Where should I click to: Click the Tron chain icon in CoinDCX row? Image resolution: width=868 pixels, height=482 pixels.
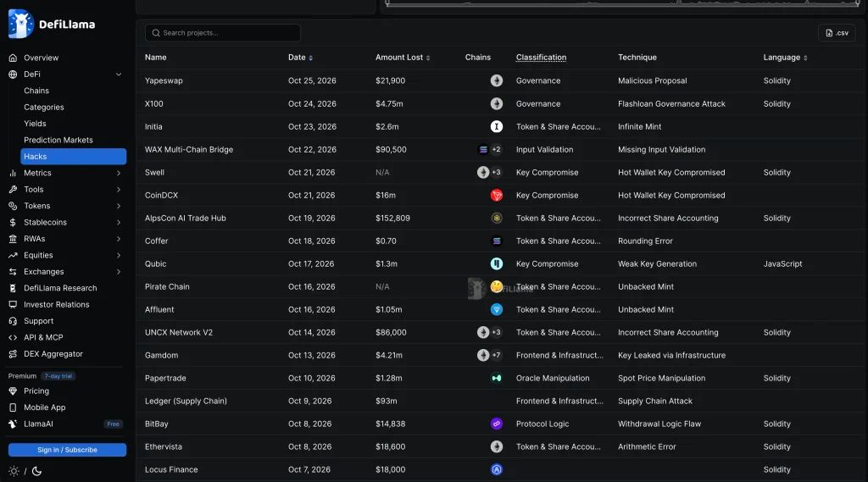click(x=497, y=196)
